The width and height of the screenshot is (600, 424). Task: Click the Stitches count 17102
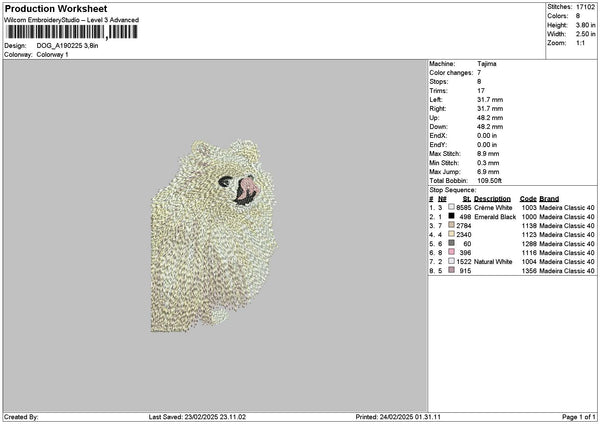[x=587, y=6]
